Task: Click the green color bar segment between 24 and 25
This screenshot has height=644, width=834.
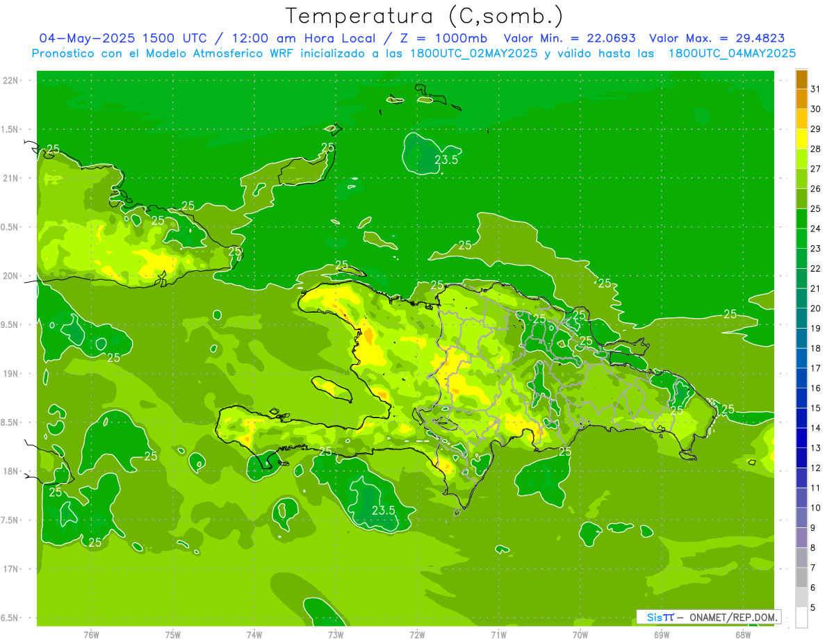Action: 801,219
